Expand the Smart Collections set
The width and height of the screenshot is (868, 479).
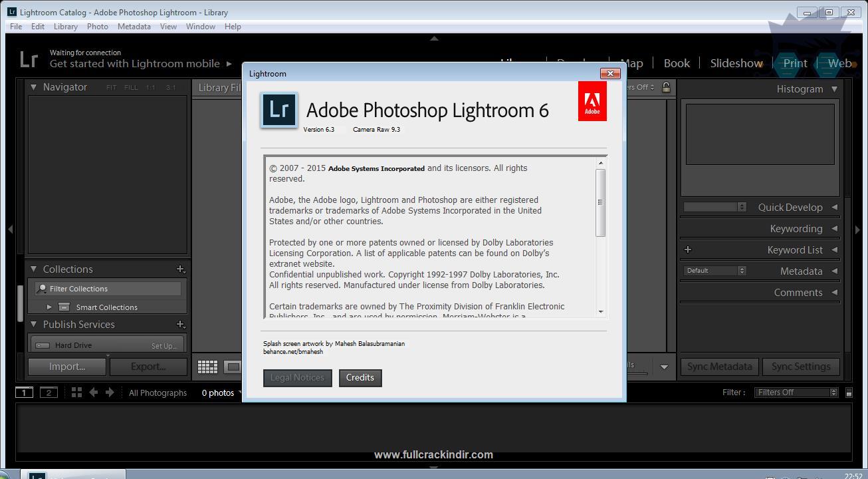(49, 307)
